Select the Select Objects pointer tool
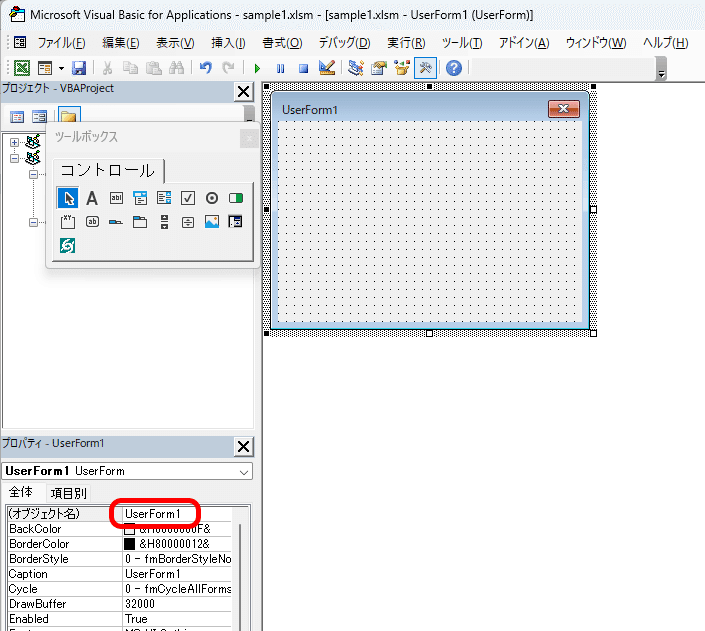Viewport: 705px width, 631px height. point(68,198)
